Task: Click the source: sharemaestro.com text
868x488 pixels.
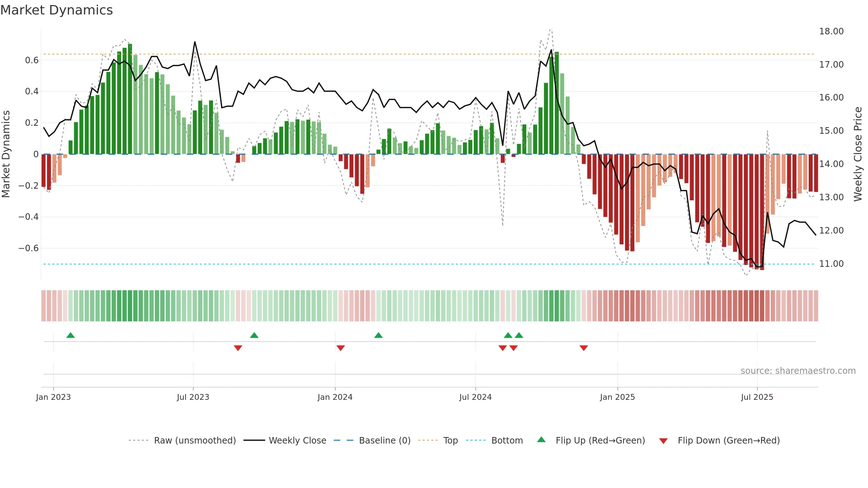Action: 798,371
